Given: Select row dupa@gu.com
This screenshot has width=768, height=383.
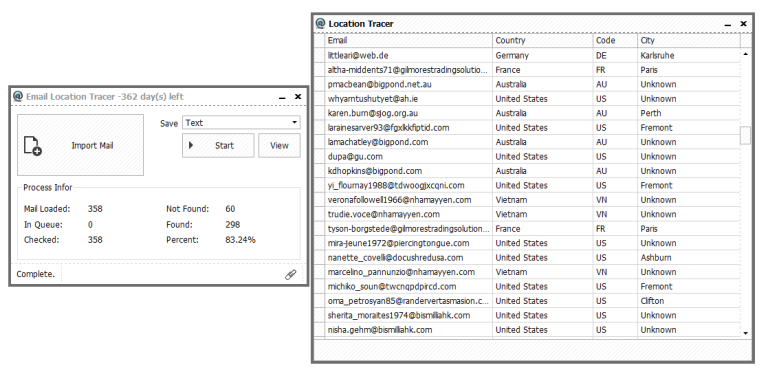Looking at the screenshot, I should coord(527,157).
